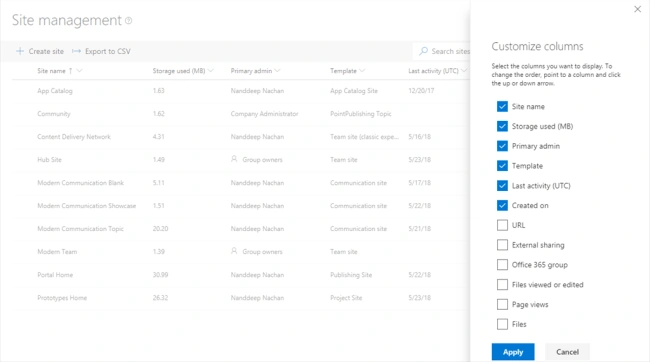Enable the Office 365 group checkbox
650x362 pixels.
point(502,265)
